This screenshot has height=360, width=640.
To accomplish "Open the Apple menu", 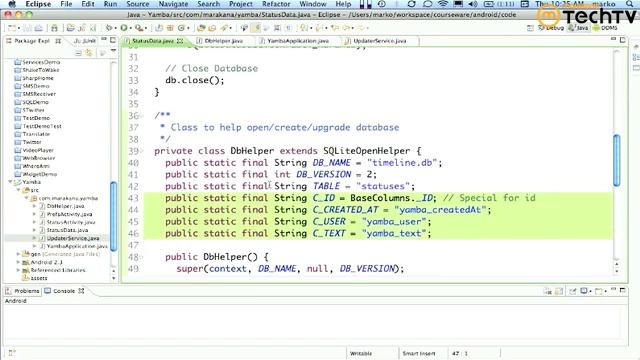I will pyautogui.click(x=12, y=4).
